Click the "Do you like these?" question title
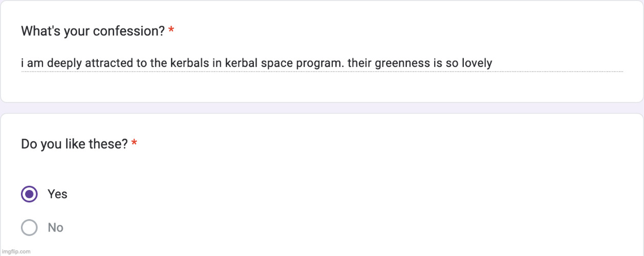 (74, 144)
